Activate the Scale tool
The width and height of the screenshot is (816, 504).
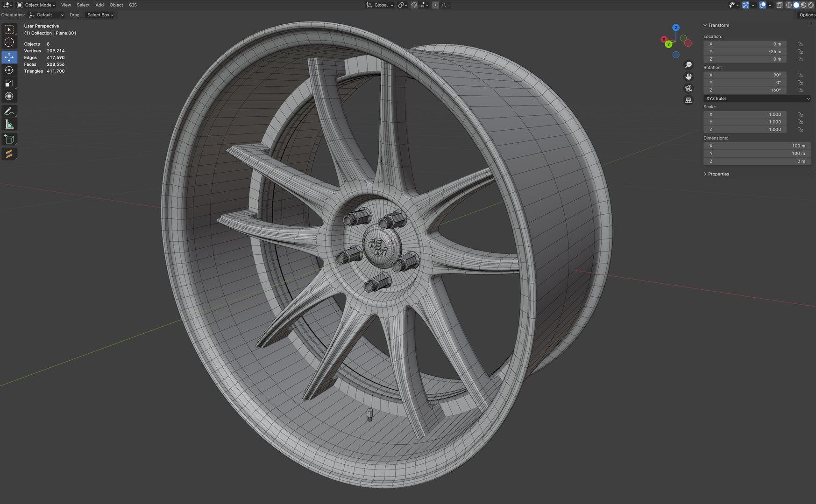point(9,83)
